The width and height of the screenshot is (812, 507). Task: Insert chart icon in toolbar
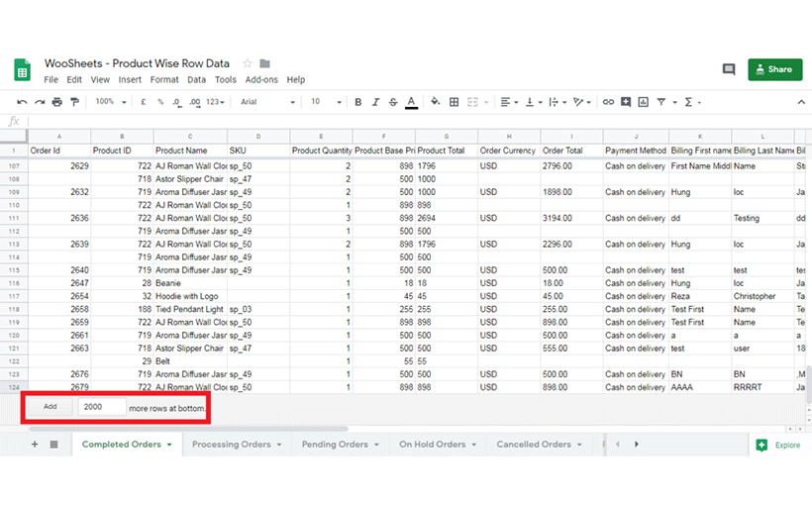tap(644, 102)
